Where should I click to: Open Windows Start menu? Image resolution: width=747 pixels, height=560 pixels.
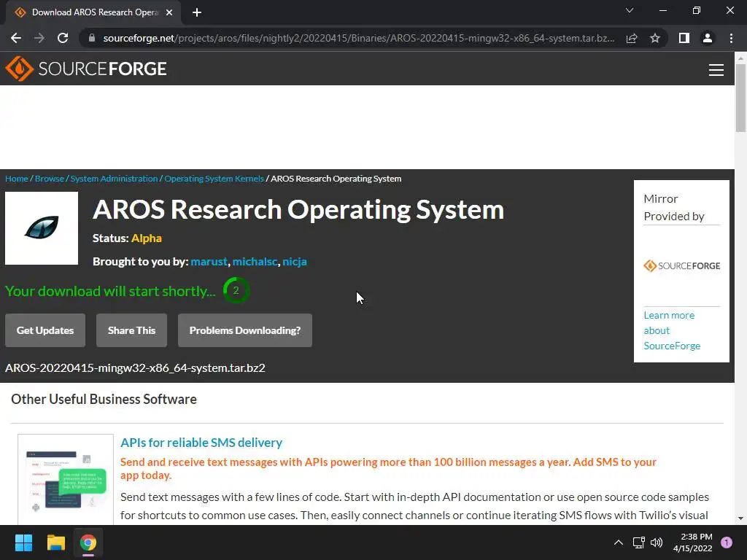(23, 542)
